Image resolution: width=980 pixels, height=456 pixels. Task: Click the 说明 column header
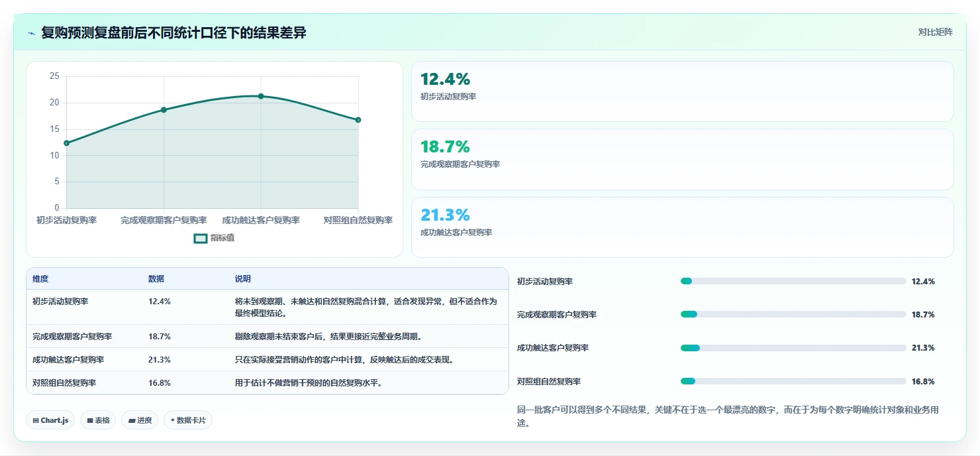[x=243, y=279]
